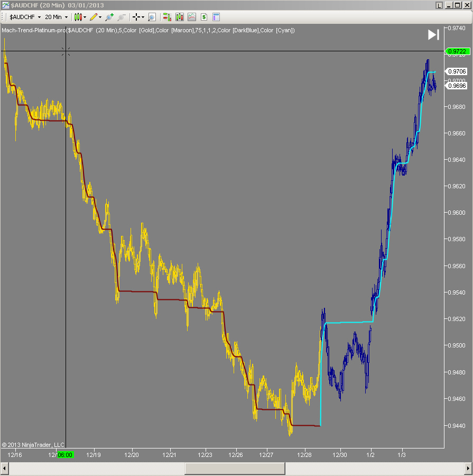Click the left chart scroll arrow
The image size is (473, 476).
click(4, 468)
